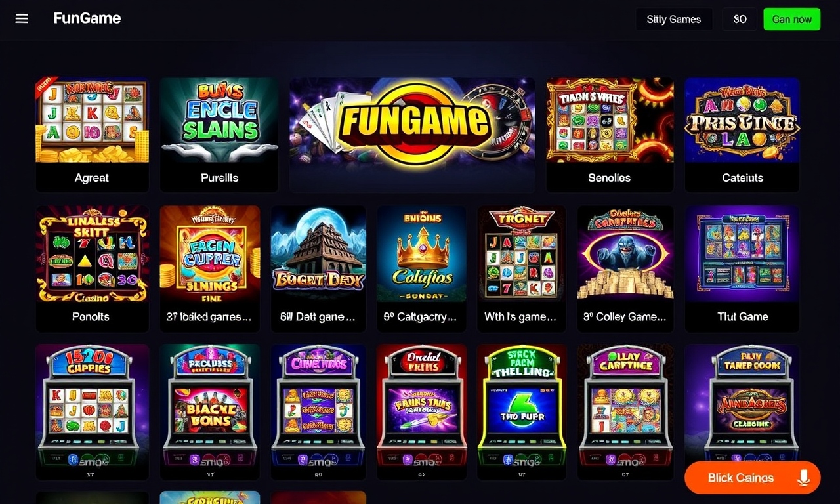Screen dimensions: 840x504
Task: Select the Purellts game thumbnail
Action: pyautogui.click(x=219, y=135)
